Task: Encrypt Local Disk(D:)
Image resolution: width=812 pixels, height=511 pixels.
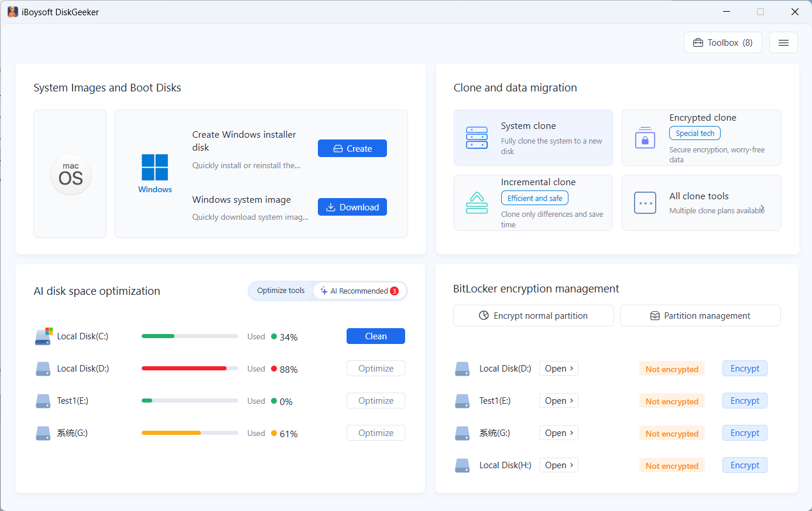Action: pos(745,369)
